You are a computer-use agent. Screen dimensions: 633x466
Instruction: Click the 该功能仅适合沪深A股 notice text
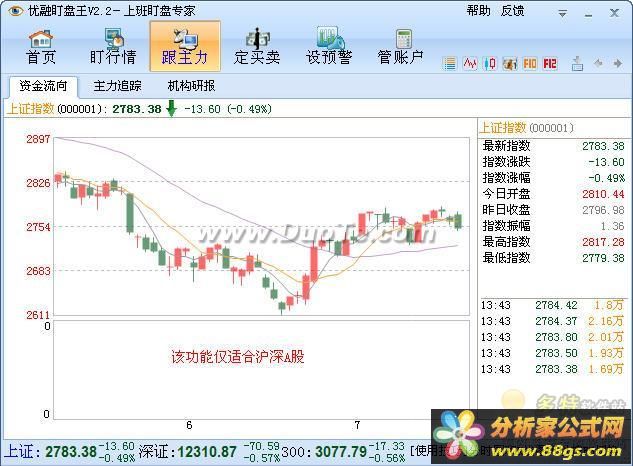click(238, 357)
